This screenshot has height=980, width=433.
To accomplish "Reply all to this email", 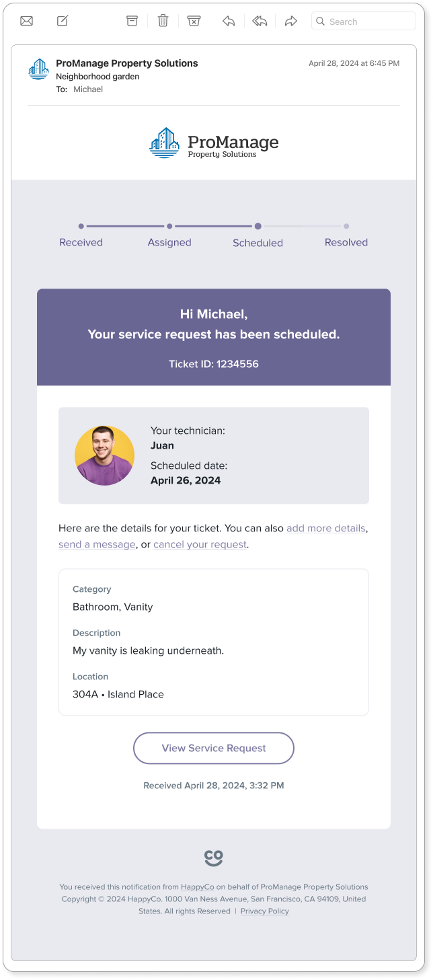I will tap(260, 21).
